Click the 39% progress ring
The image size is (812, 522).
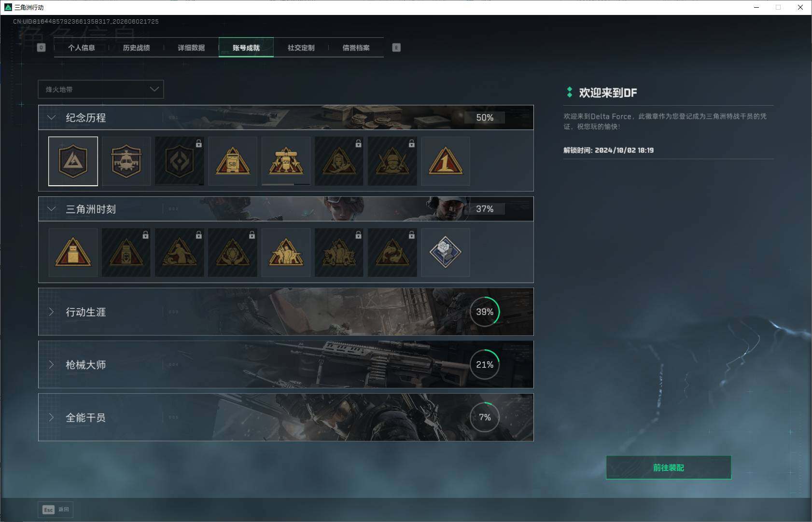click(x=485, y=312)
